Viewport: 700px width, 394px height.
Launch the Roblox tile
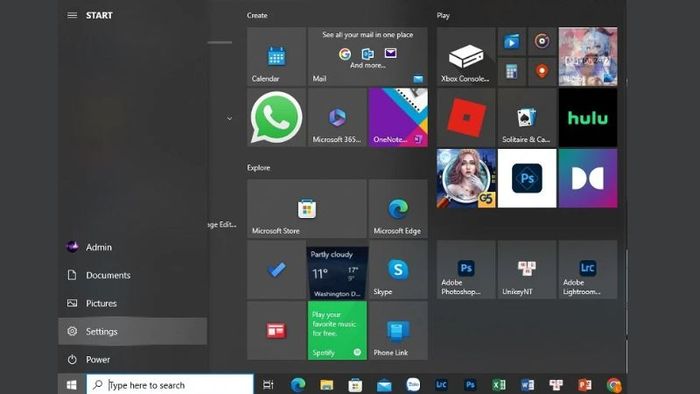466,117
